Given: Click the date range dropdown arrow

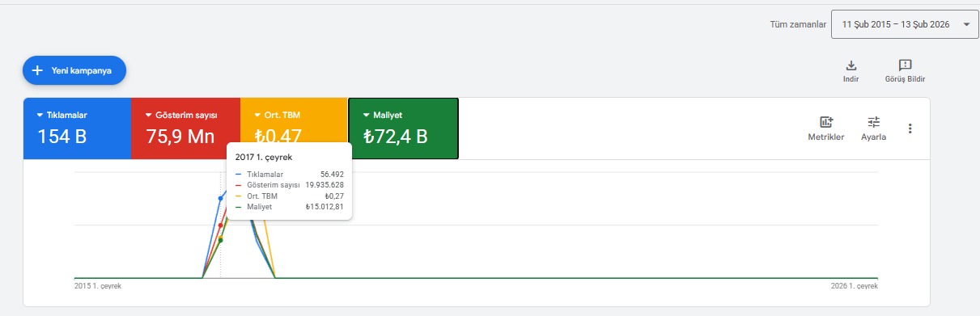Looking at the screenshot, I should pos(966,25).
